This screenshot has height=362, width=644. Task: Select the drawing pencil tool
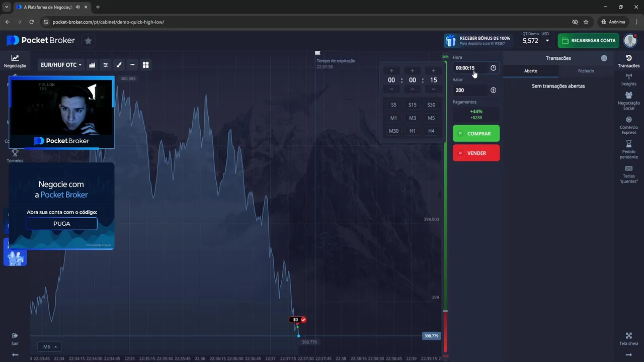(119, 65)
